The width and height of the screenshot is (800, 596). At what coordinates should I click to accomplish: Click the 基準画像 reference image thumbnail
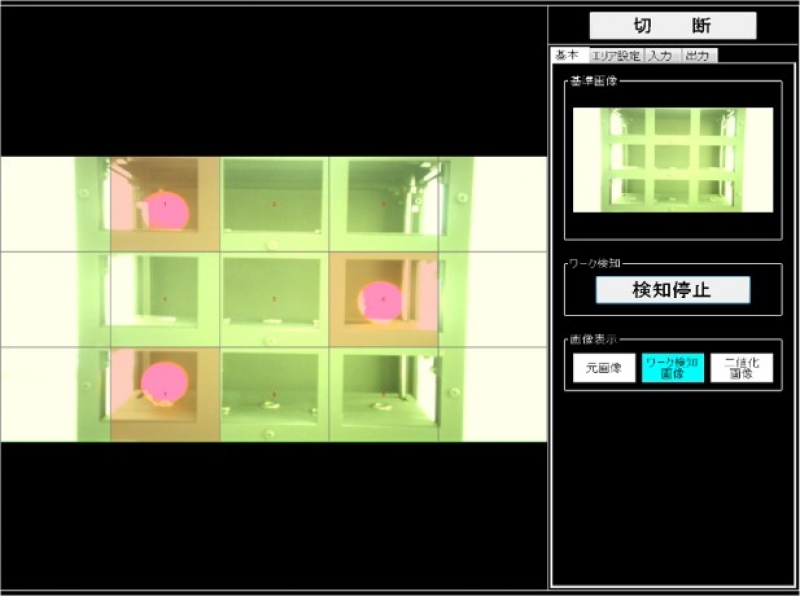point(673,160)
